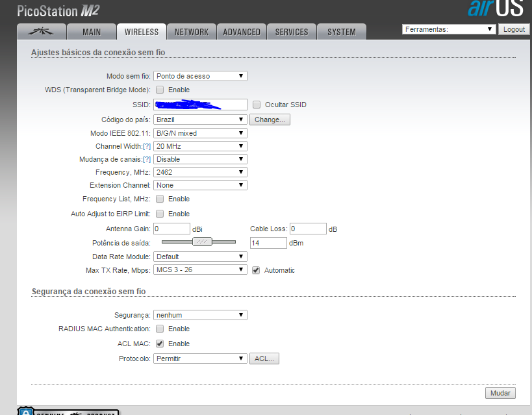Open the Modo IEEE 802.11 dropdown
The image size is (532, 415).
pos(200,133)
